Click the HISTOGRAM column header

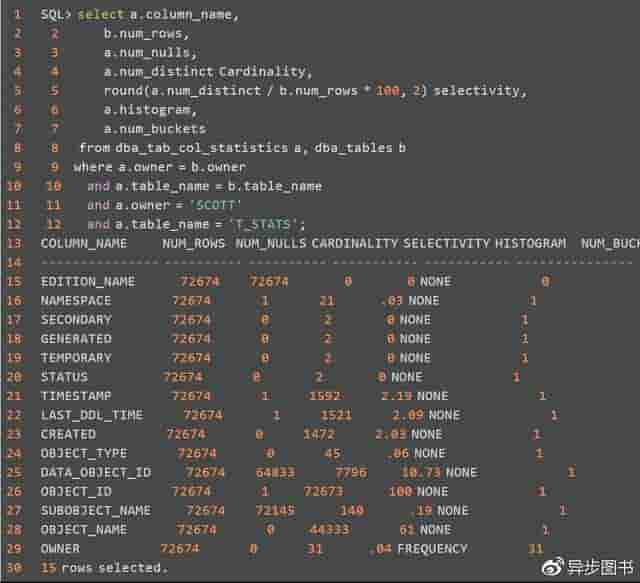530,243
